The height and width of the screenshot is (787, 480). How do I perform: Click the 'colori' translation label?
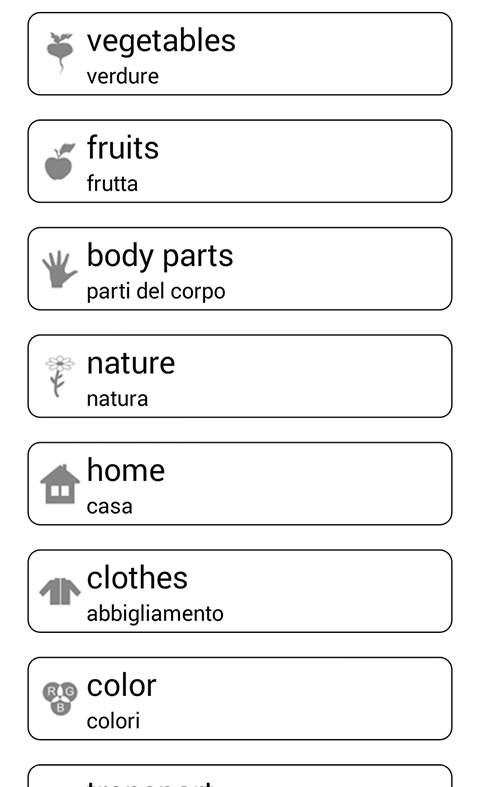pyautogui.click(x=113, y=721)
